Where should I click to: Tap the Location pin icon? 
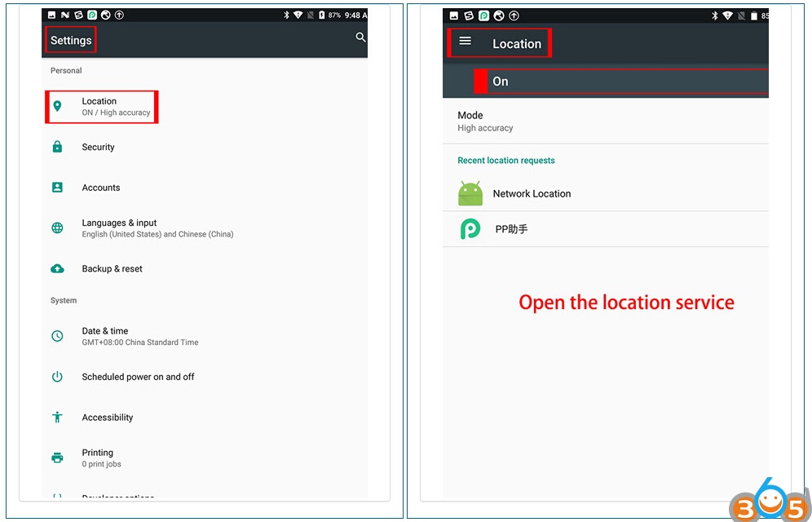57,106
